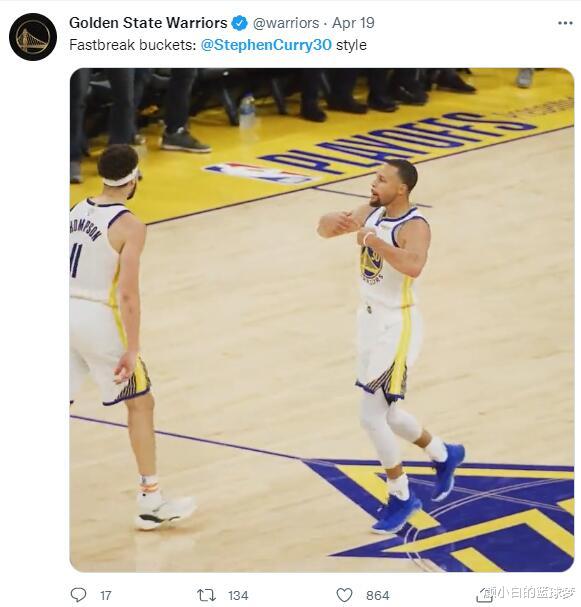The image size is (581, 607).
Task: Click the share icon below the photo
Action: tap(483, 595)
